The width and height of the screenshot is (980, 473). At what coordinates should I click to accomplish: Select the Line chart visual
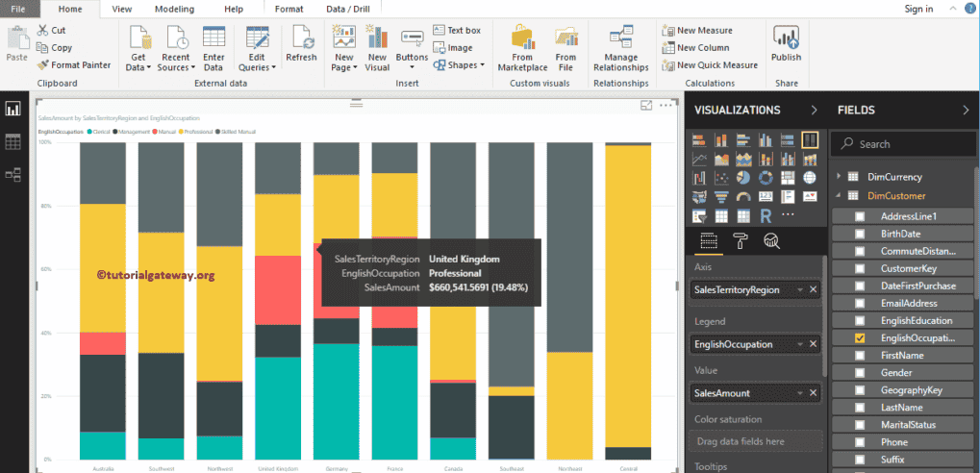pyautogui.click(x=699, y=160)
